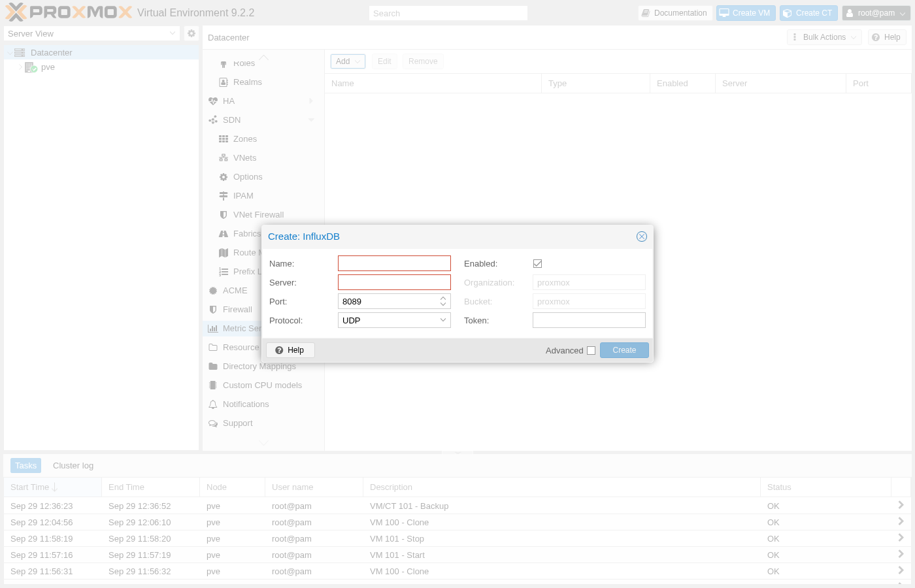Viewport: 915px width, 588px height.
Task: Sort by the Start Time column header
Action: (x=52, y=487)
